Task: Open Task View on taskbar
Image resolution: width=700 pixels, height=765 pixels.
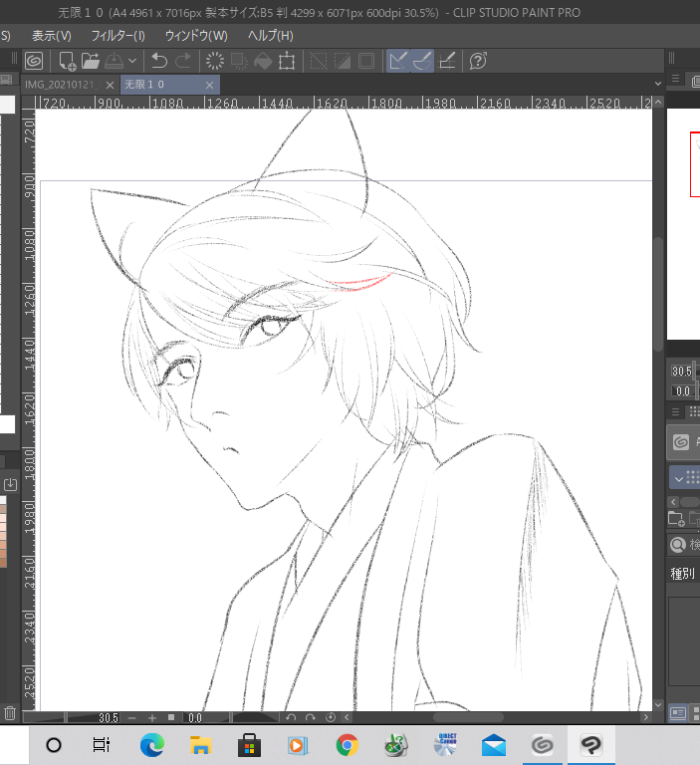Action: point(101,745)
